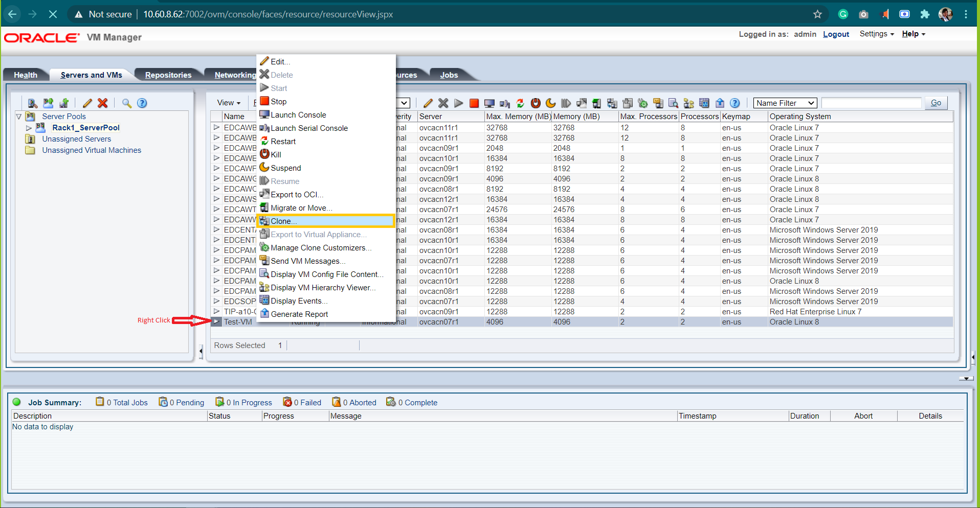This screenshot has height=508, width=980.
Task: Click the red X delete icon above Server Pools tree
Action: click(103, 103)
